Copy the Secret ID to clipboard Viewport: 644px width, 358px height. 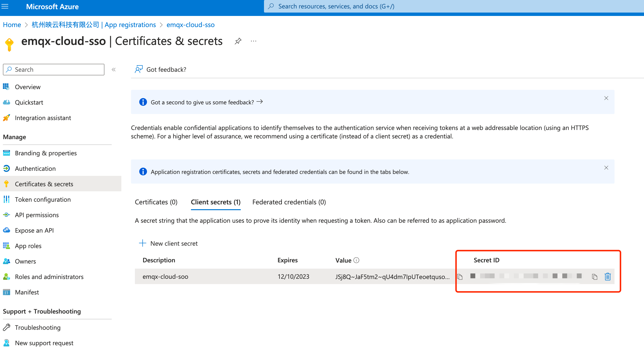point(594,277)
